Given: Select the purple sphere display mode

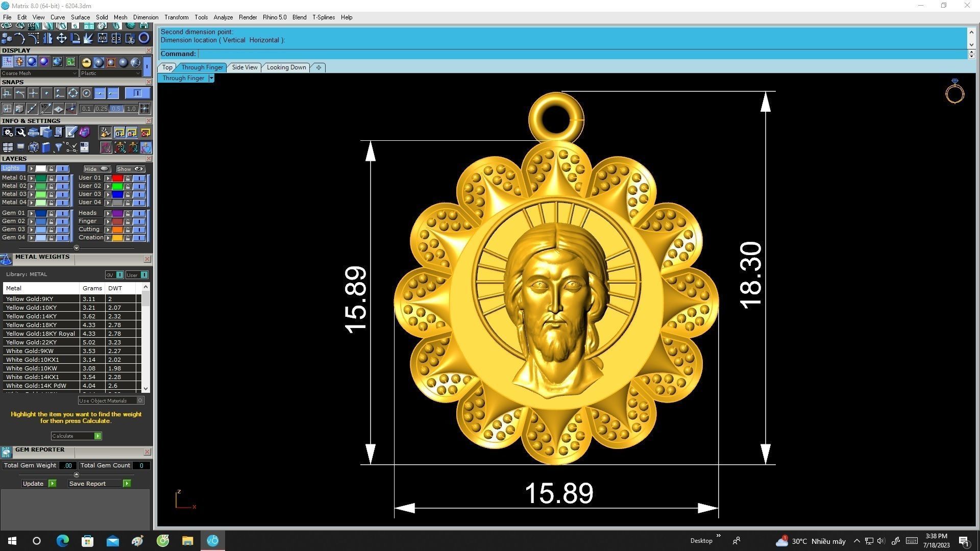Looking at the screenshot, I should click(44, 62).
